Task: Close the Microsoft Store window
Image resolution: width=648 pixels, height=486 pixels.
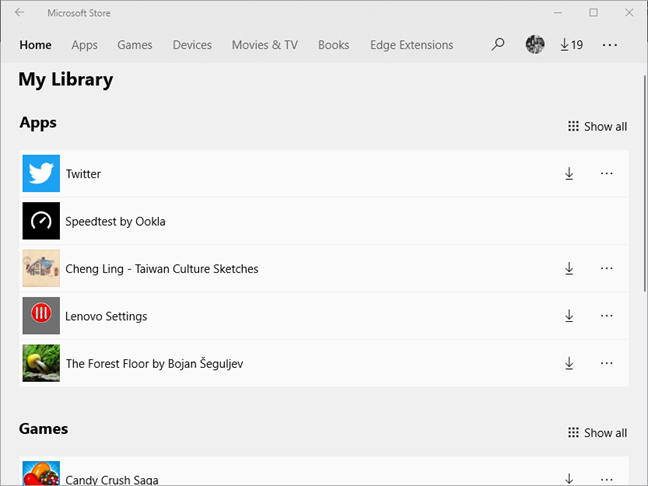Action: pos(629,13)
